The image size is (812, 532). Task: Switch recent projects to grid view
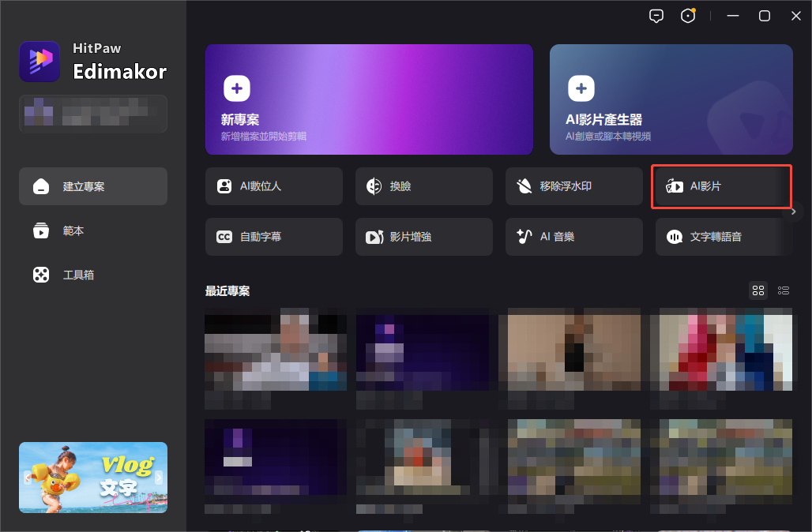tap(758, 290)
